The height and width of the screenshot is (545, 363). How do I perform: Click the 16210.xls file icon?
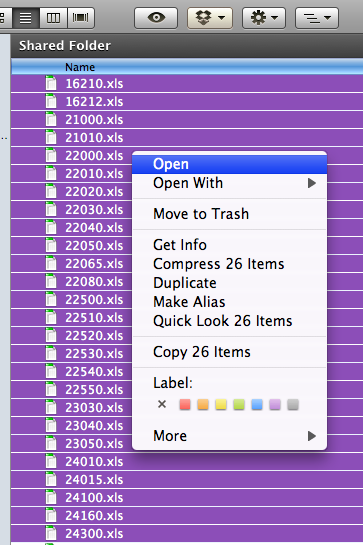[51, 83]
